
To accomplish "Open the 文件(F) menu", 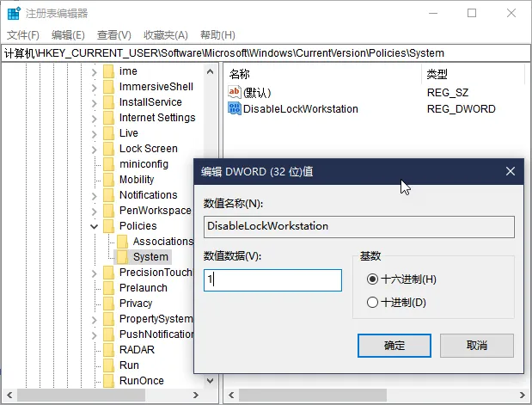I will click(23, 35).
